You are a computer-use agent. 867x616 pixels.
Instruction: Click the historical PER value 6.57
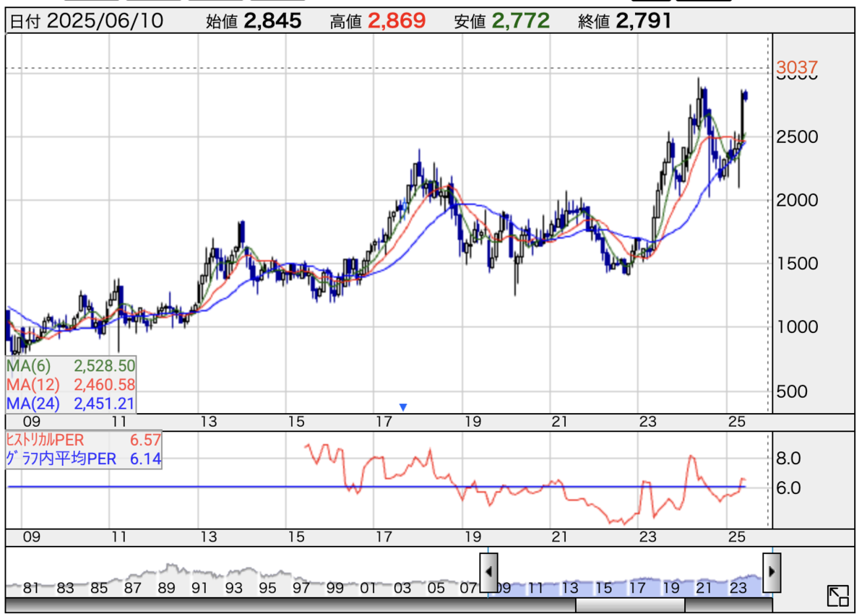click(147, 439)
